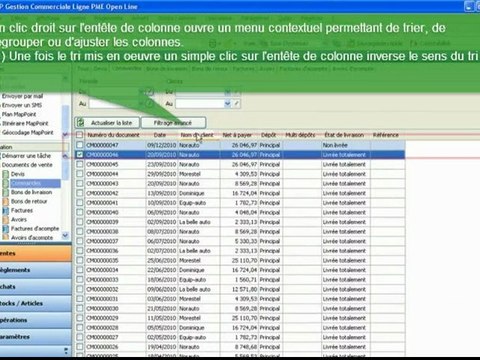Select document number CM00000030
The height and width of the screenshot is (360, 480).
102,308
